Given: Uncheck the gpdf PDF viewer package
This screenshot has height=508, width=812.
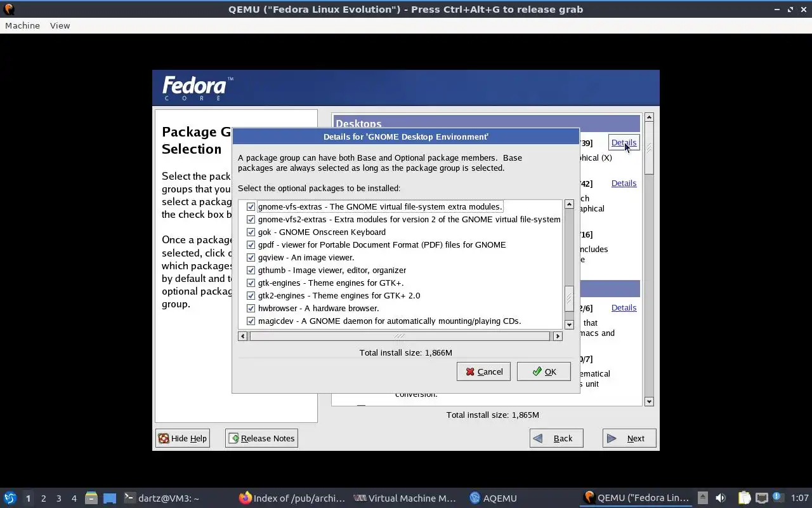Looking at the screenshot, I should click(x=251, y=245).
